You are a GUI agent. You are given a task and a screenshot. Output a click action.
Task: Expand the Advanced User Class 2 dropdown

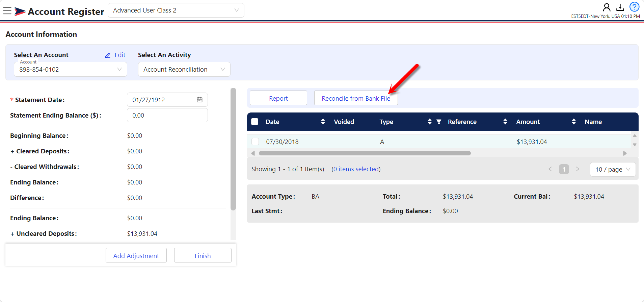click(176, 10)
